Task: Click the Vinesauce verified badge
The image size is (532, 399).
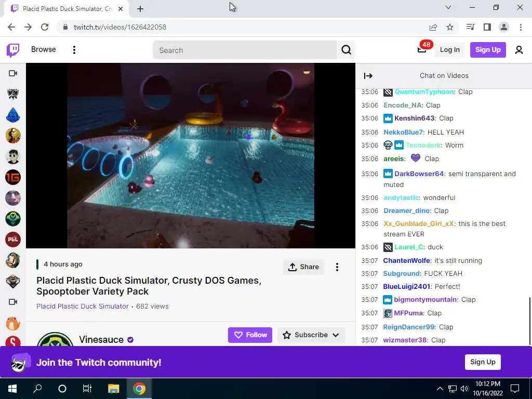Action: (x=130, y=340)
